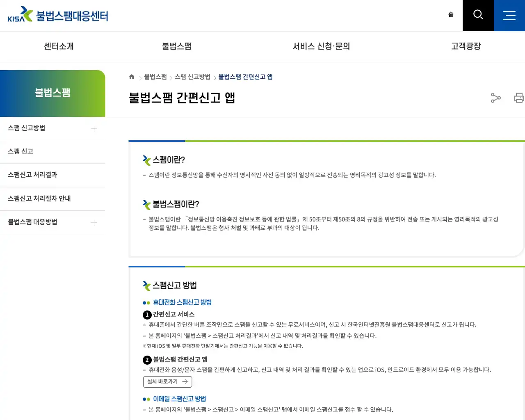The height and width of the screenshot is (420, 525).
Task: Open the 센터소개 navigation menu
Action: [x=58, y=46]
